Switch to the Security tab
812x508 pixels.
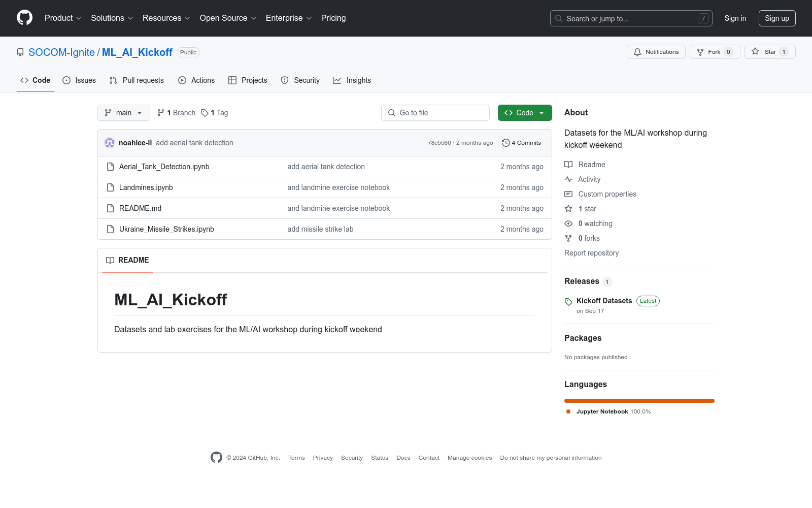pos(300,80)
